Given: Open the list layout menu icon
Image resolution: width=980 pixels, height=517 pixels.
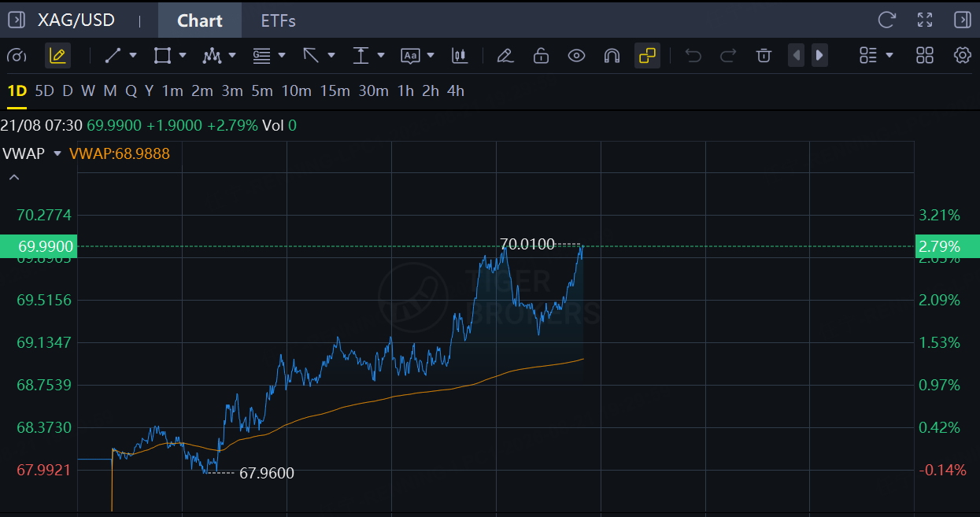Looking at the screenshot, I should tap(868, 55).
